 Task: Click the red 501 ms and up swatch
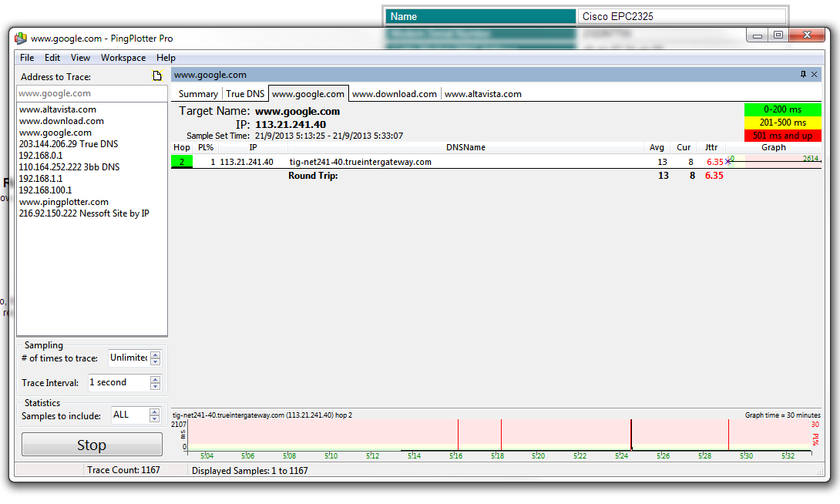(x=783, y=136)
